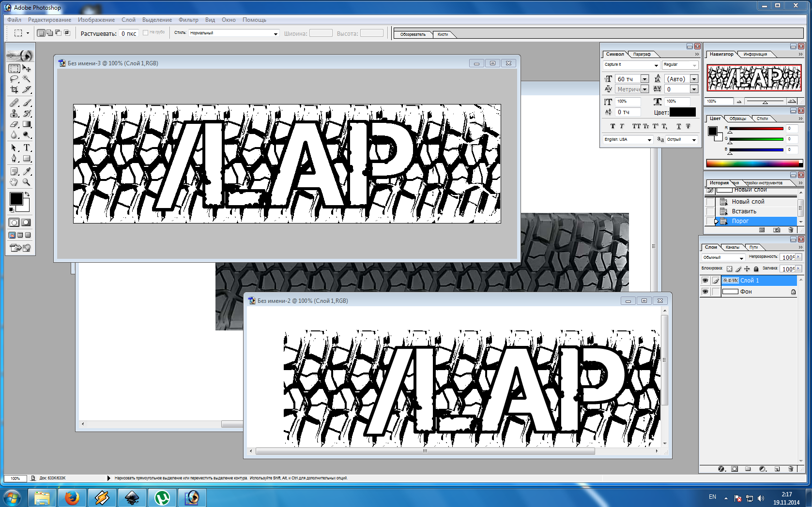
Task: Click the Hand tool
Action: click(14, 182)
